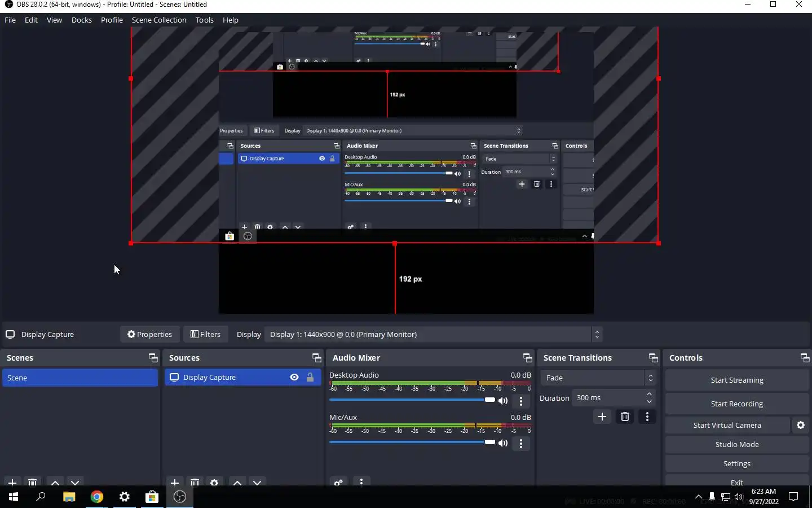
Task: Open source properties gear in Sources
Action: (x=214, y=482)
